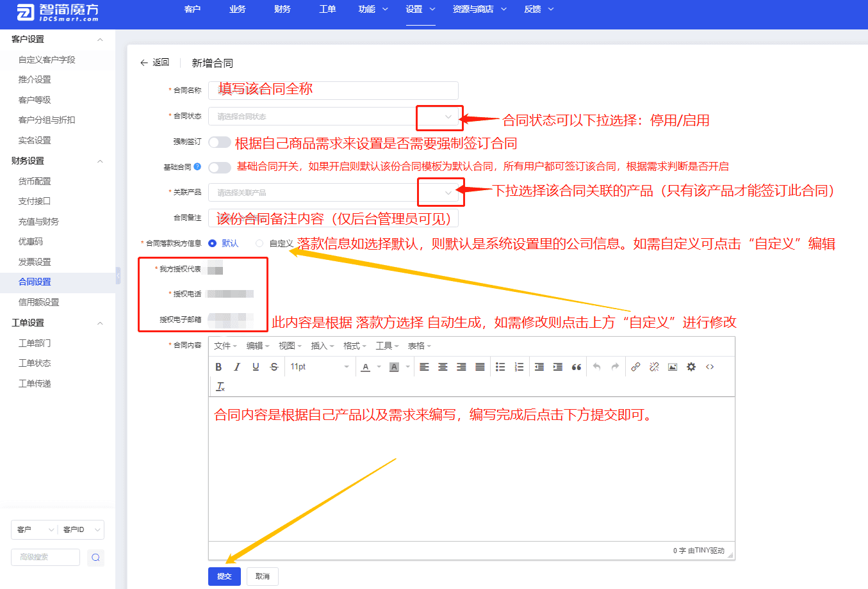Viewport: 868px width, 589px height.
Task: Open the 功能 top navigation dropdown
Action: tap(373, 9)
